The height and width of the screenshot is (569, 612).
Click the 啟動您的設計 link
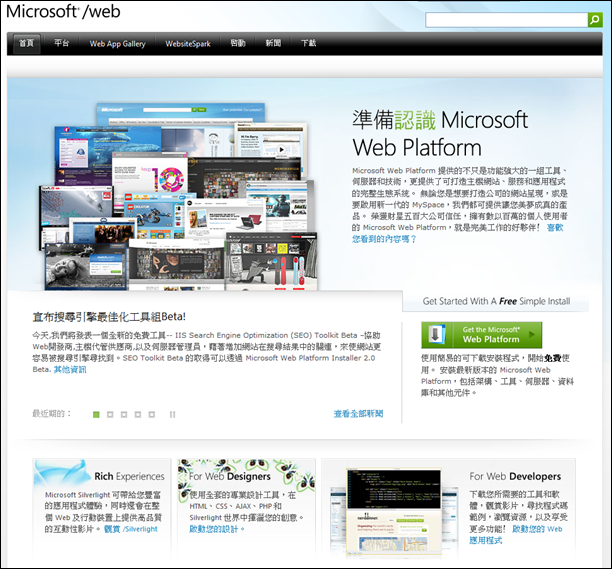click(x=217, y=529)
